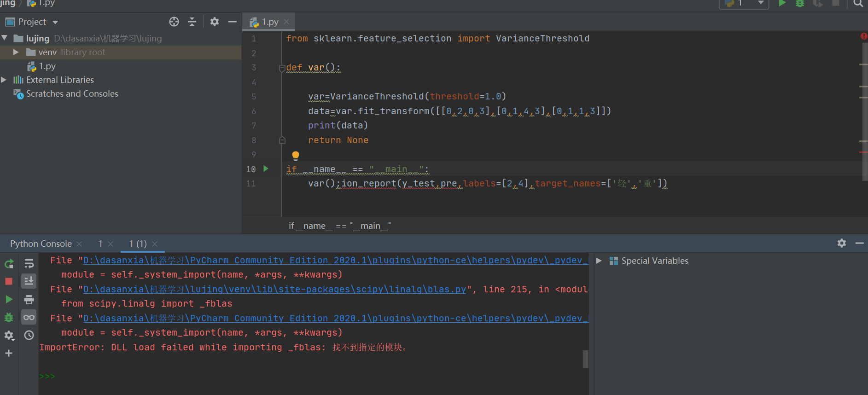This screenshot has height=395, width=868.
Task: Toggle the fold marker at return None
Action: pyautogui.click(x=282, y=140)
